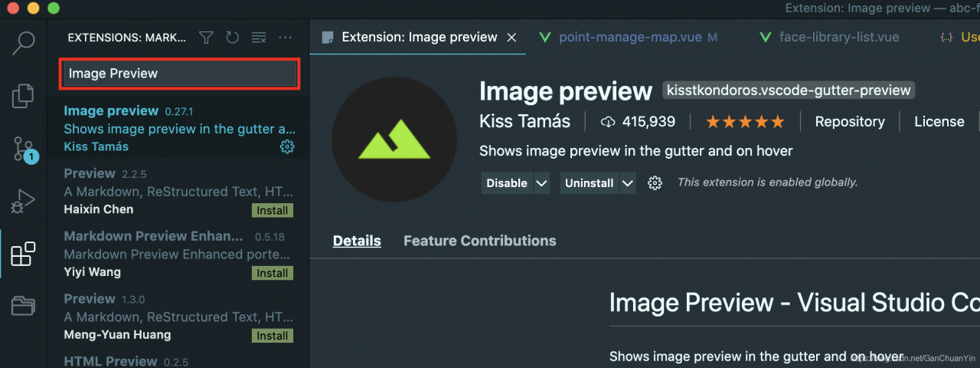Image resolution: width=980 pixels, height=368 pixels.
Task: Expand the Uninstall dropdown arrow
Action: (x=628, y=183)
